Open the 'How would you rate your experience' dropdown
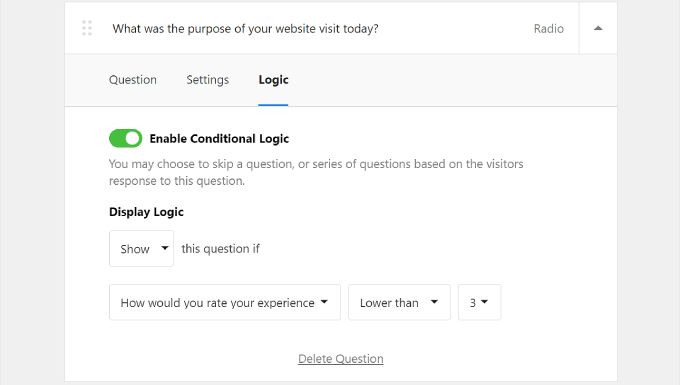The image size is (680, 385). (225, 303)
